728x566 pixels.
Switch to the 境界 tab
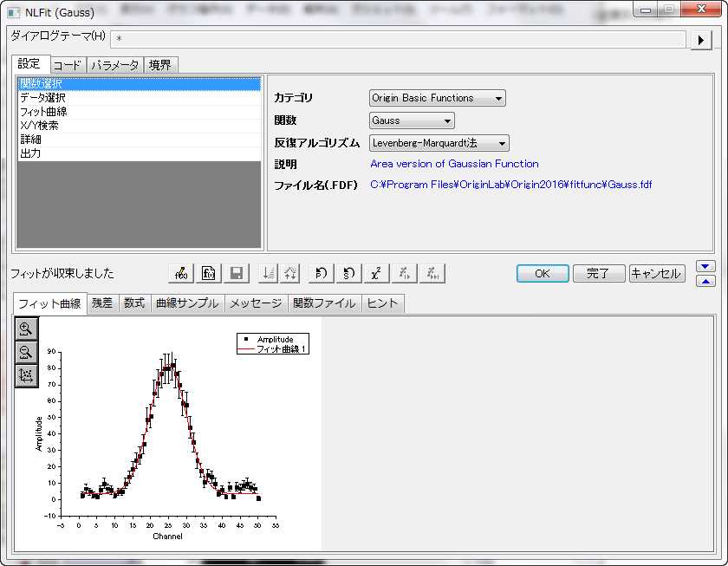tap(160, 65)
